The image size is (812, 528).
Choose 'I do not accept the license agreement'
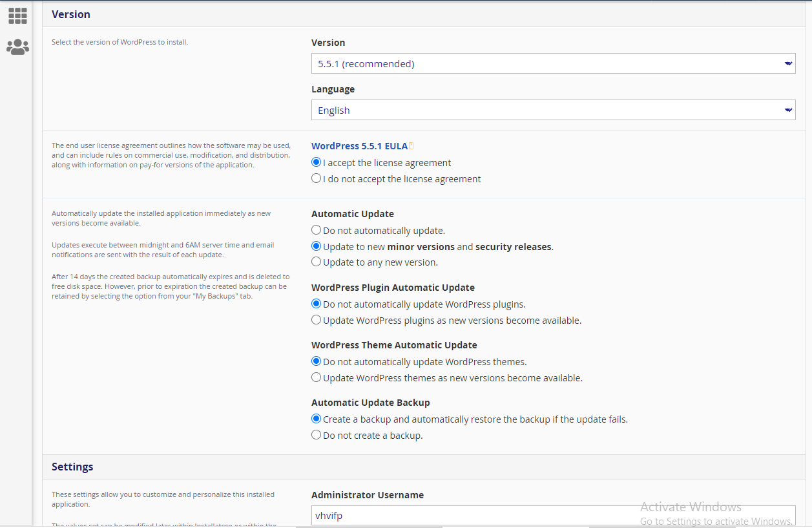pyautogui.click(x=316, y=178)
